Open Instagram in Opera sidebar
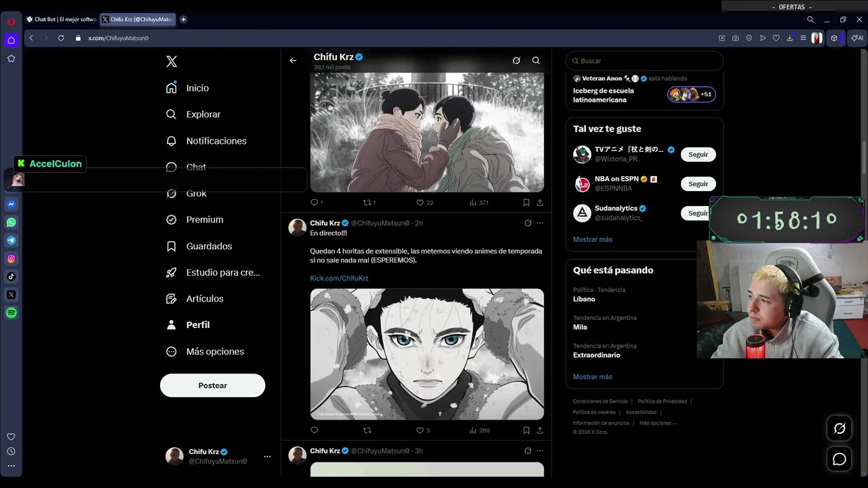This screenshot has width=868, height=488. coord(12,258)
